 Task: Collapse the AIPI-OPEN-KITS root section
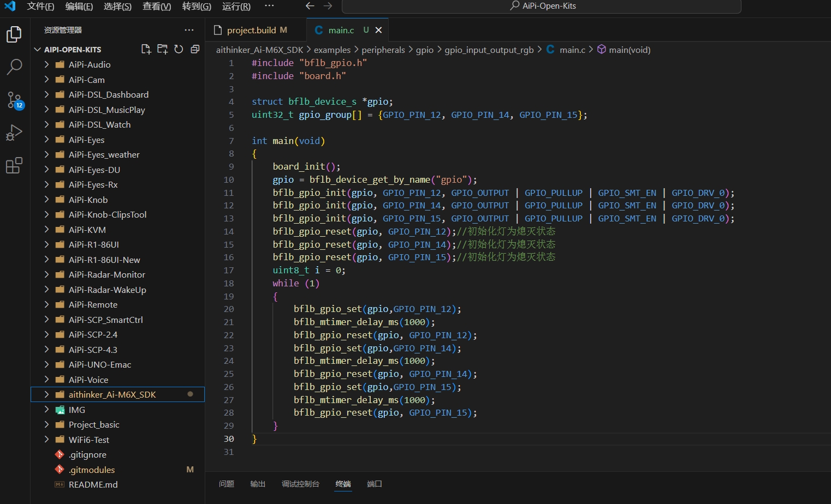(38, 49)
